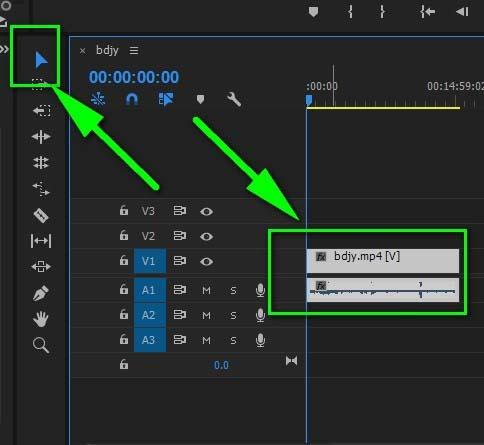
Task: Toggle the V1 track lock
Action: [124, 260]
